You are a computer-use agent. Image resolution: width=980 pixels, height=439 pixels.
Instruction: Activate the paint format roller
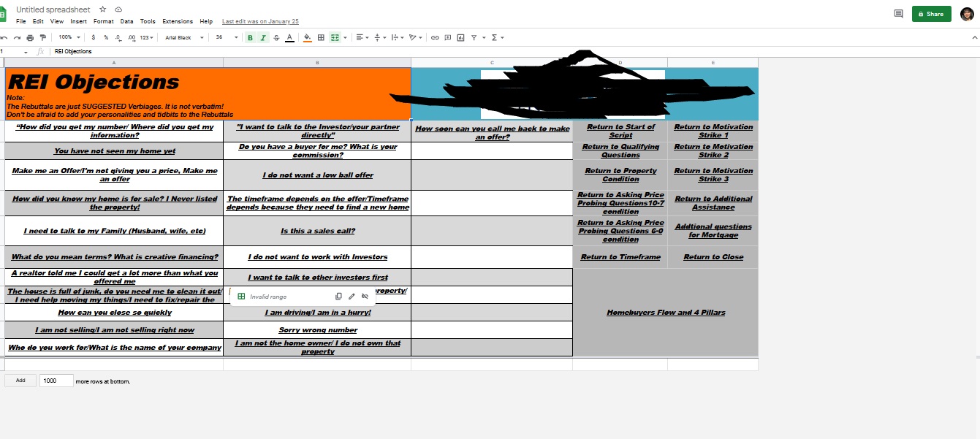click(x=43, y=37)
